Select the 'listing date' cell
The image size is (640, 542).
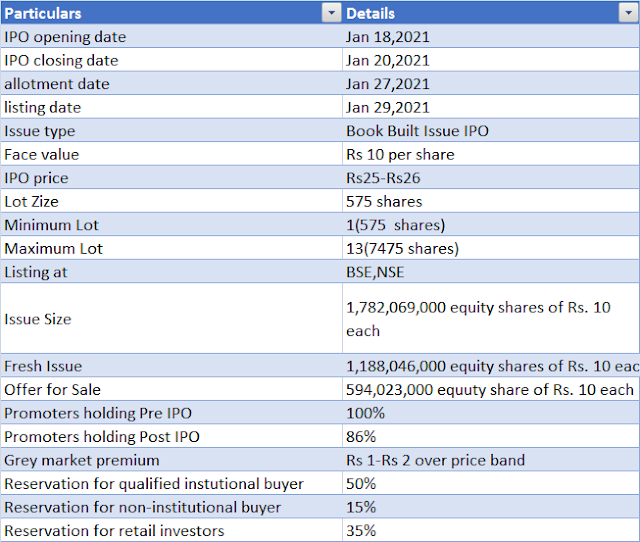[171, 107]
